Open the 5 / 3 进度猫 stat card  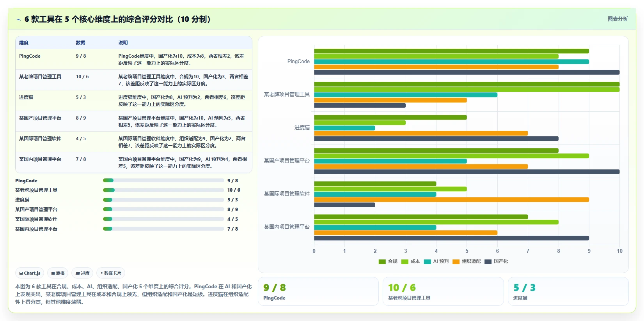568,291
